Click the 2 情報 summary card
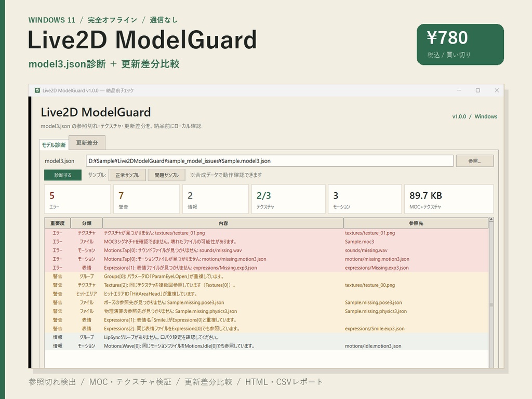Image resolution: width=532 pixels, height=399 pixels. click(216, 199)
